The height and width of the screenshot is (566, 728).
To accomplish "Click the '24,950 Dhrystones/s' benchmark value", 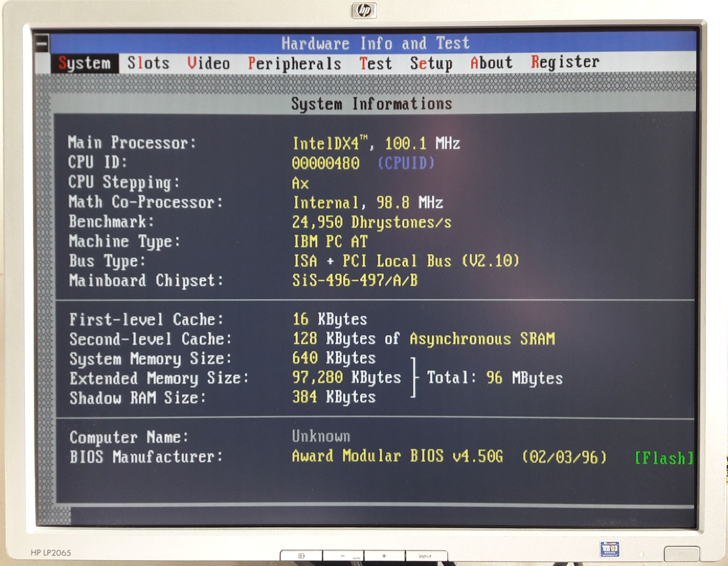I will tap(372, 222).
